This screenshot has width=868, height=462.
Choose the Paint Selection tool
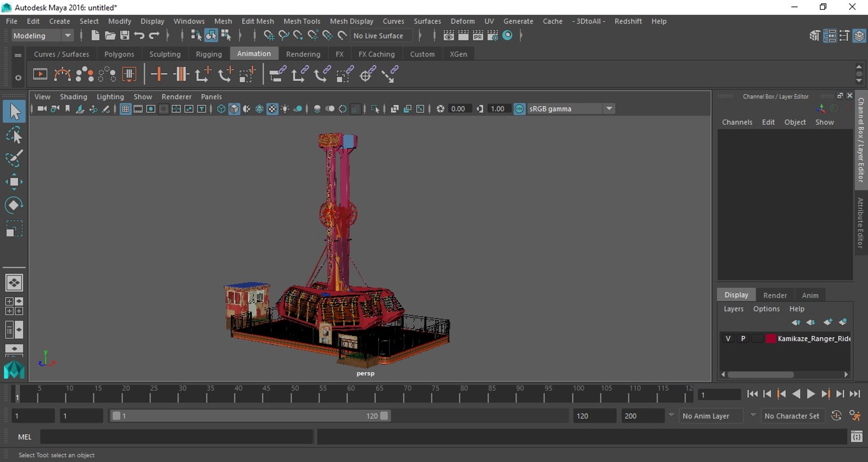[x=14, y=158]
